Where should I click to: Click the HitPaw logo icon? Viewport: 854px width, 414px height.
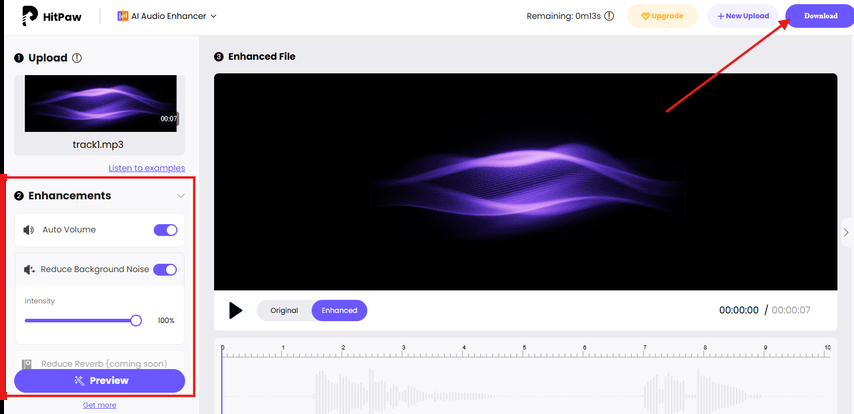[x=29, y=16]
